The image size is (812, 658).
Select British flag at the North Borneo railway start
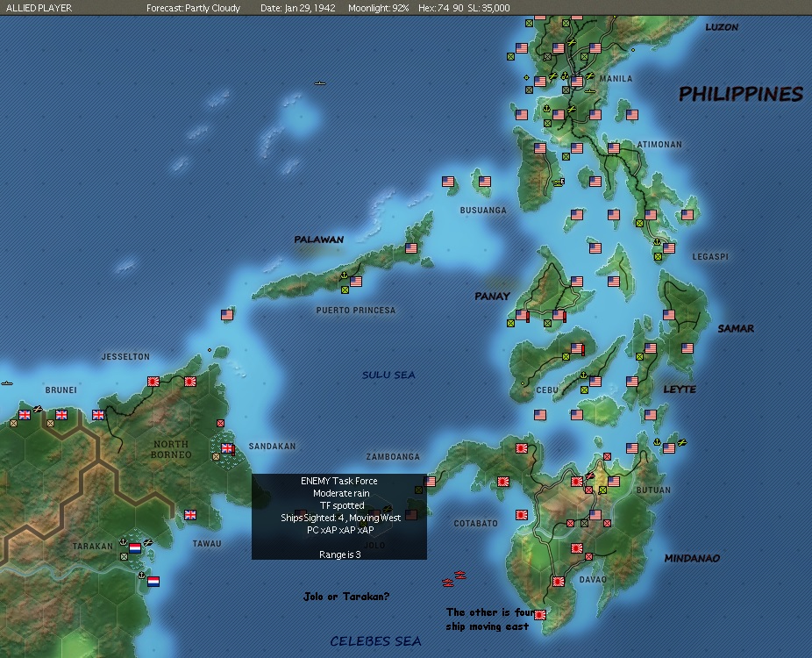98,414
